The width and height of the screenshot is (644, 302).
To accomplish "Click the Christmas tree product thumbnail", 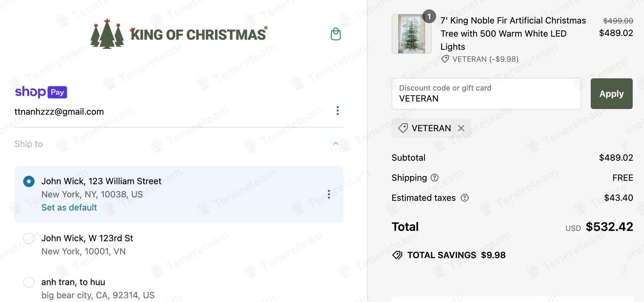I will 411,34.
